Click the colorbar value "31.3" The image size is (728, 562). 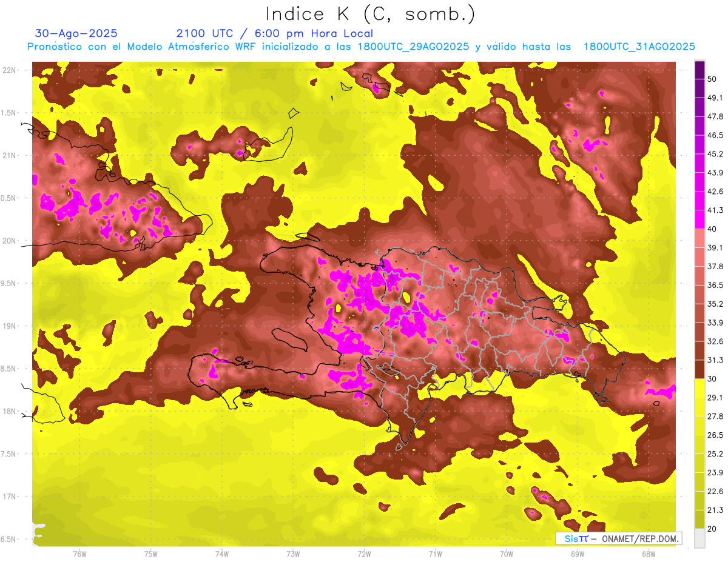[x=715, y=360]
